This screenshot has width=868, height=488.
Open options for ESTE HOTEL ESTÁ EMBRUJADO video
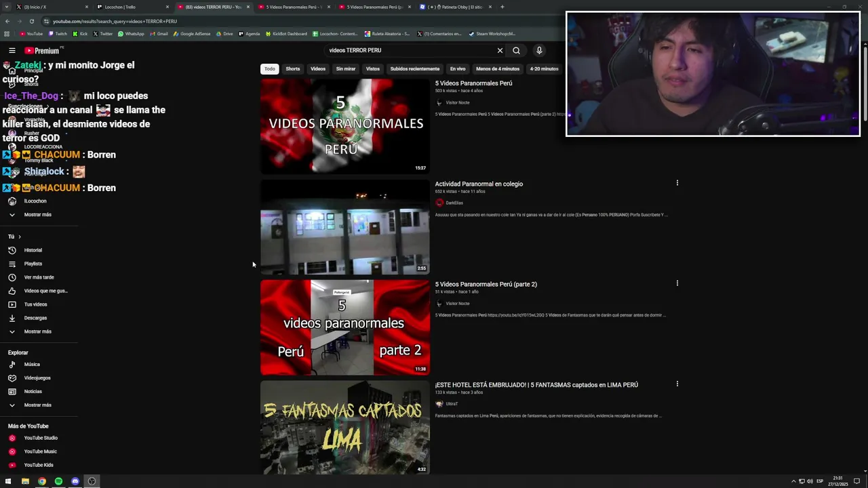pyautogui.click(x=677, y=384)
